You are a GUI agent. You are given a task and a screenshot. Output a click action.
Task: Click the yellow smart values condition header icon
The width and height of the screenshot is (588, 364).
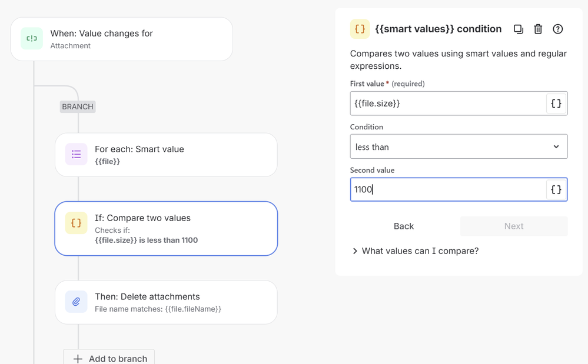(x=360, y=29)
